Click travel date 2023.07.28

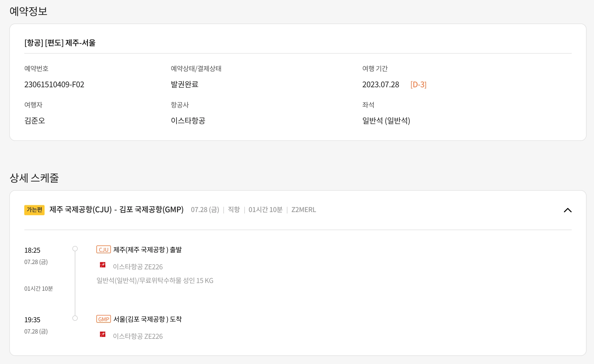(381, 85)
